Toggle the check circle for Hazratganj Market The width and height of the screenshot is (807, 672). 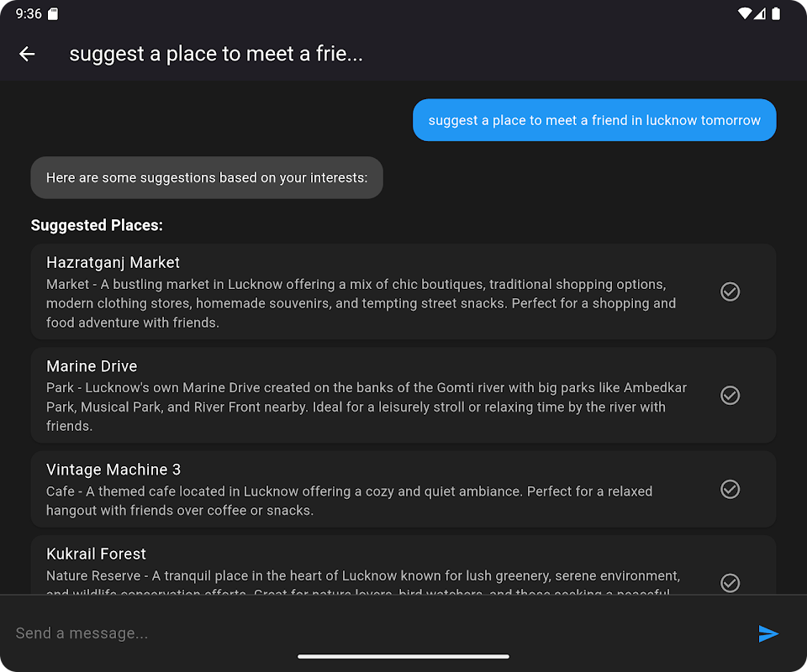[730, 291]
